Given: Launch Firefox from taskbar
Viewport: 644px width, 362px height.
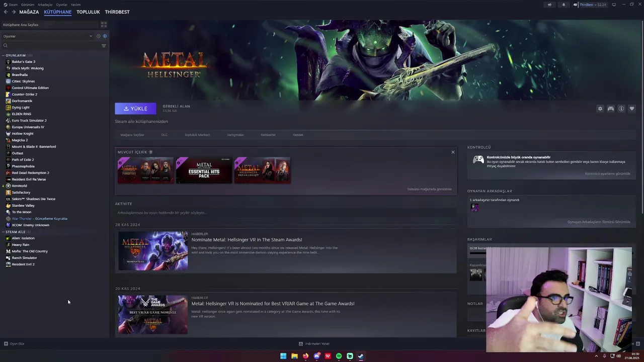Looking at the screenshot, I should 305,356.
